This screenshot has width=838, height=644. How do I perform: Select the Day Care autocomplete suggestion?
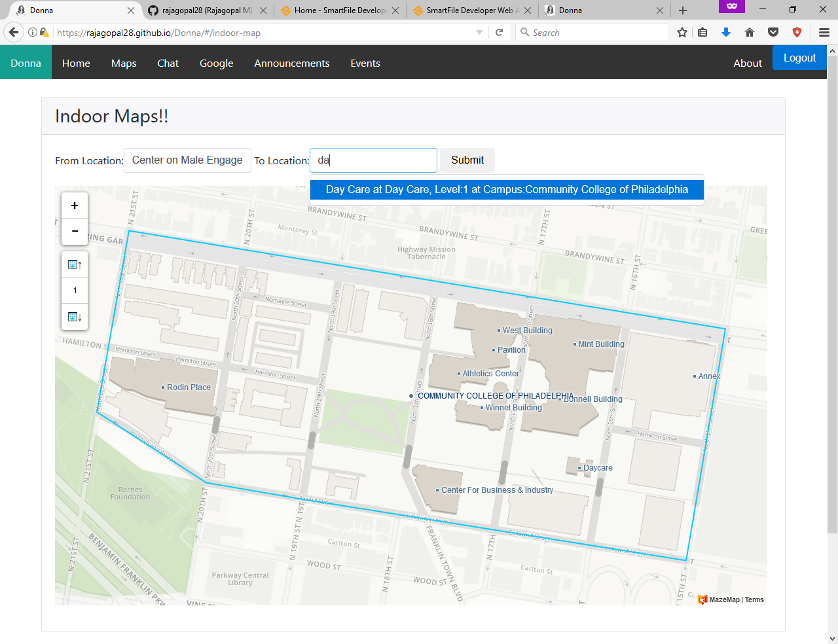coord(507,190)
